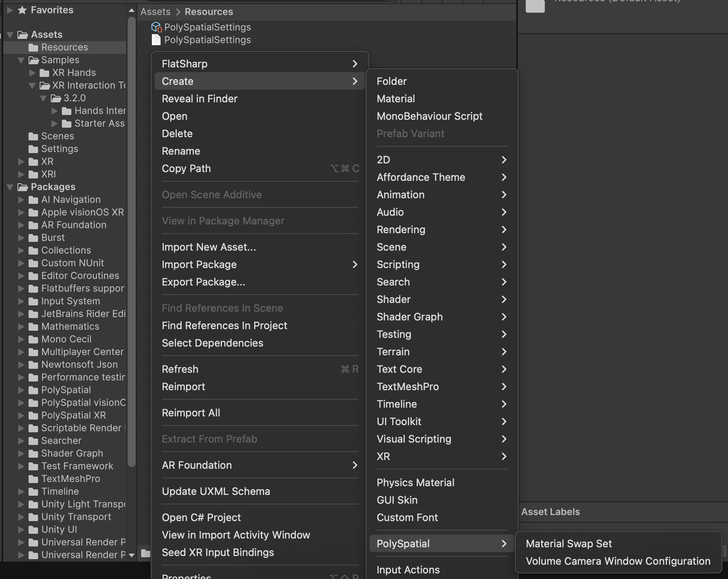The height and width of the screenshot is (579, 728).
Task: Choose Import New Asset...
Action: pyautogui.click(x=260, y=247)
